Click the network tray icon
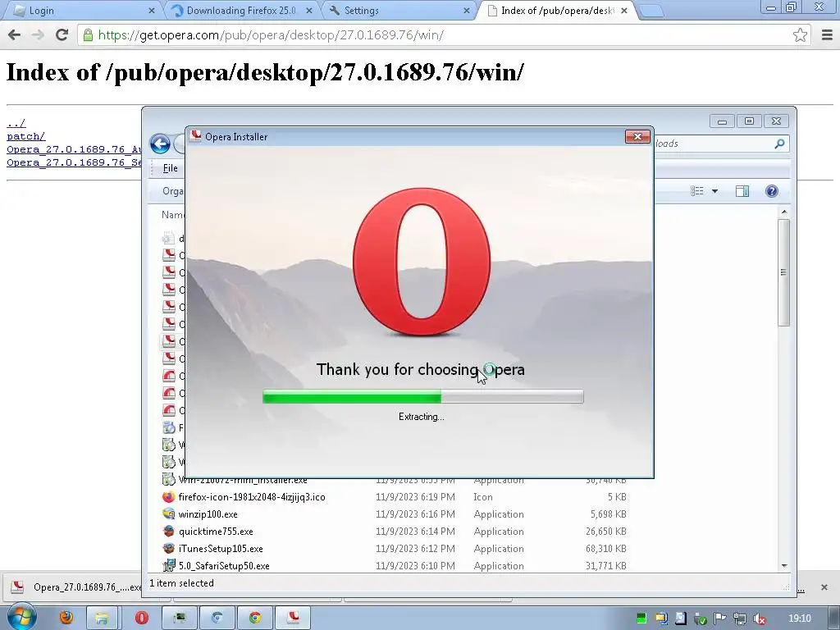 click(739, 619)
